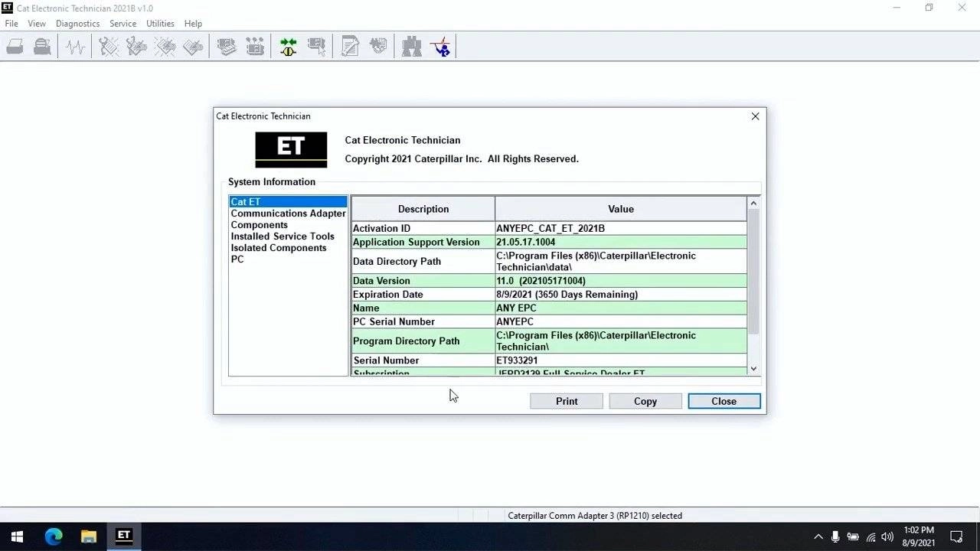
Task: Click the network Wi-Fi tray icon
Action: coord(871,537)
